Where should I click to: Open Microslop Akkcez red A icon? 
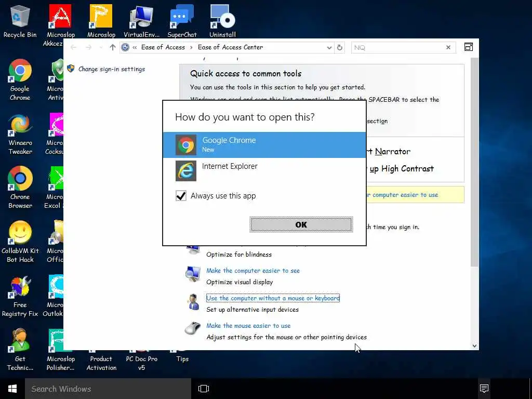click(60, 21)
